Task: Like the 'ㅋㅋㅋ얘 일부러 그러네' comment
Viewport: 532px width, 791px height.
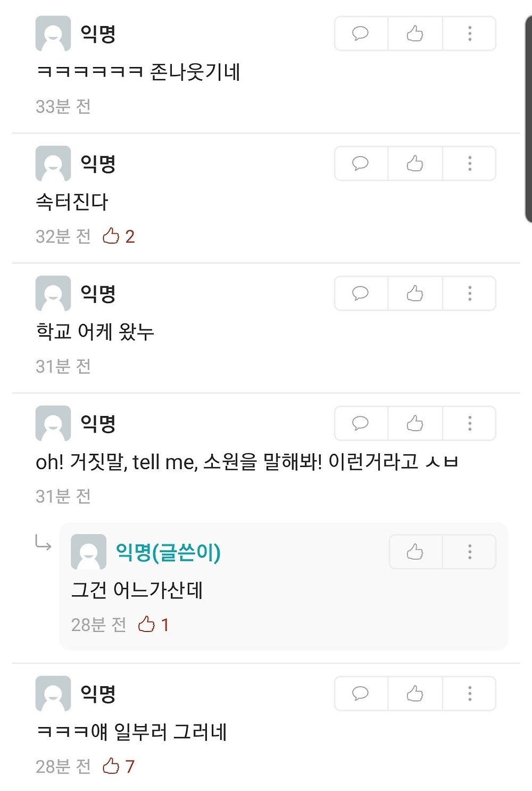Action: 415,693
